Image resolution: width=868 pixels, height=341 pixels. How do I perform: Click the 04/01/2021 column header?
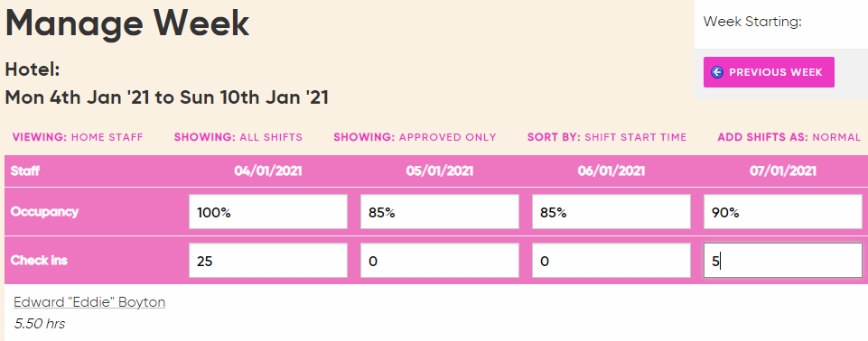[268, 170]
